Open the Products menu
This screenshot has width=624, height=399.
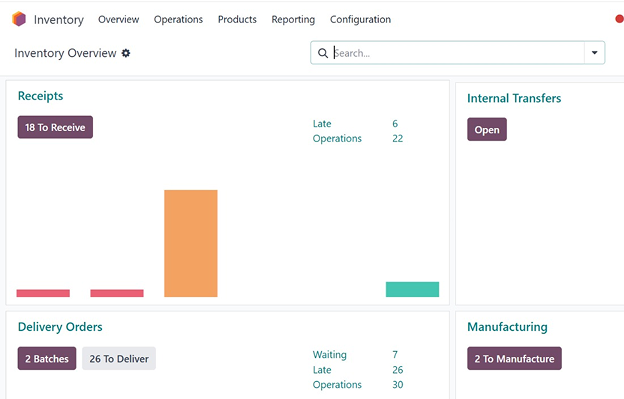click(237, 19)
